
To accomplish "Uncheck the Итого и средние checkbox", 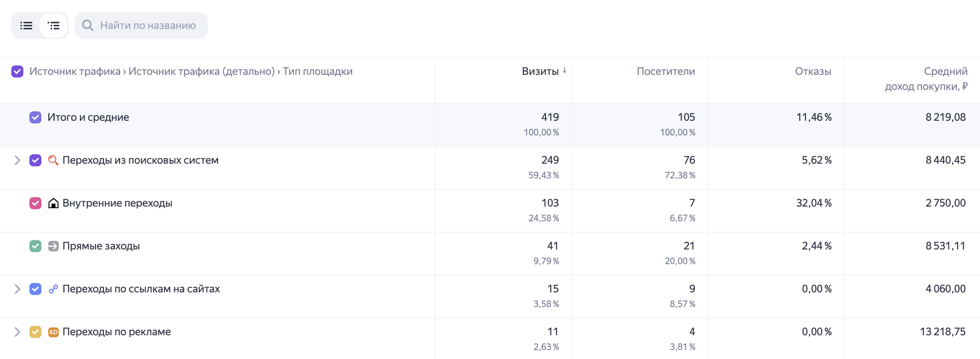I will 35,117.
